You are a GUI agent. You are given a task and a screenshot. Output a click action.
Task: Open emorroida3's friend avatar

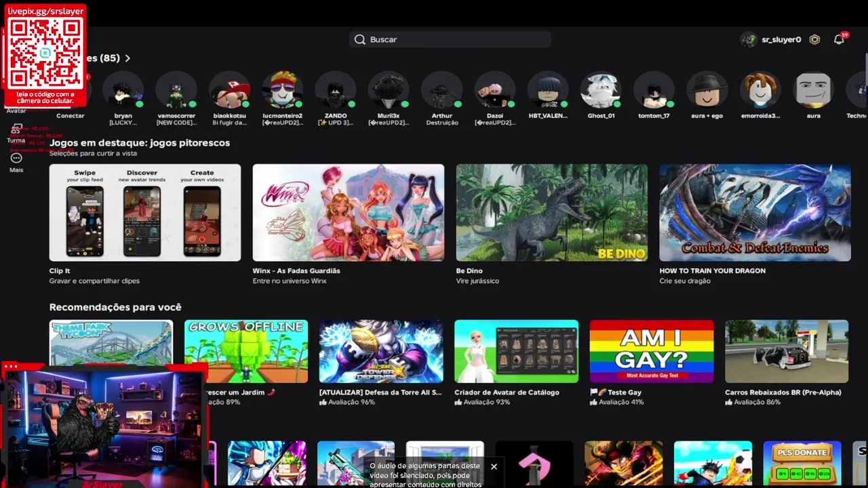click(x=760, y=89)
